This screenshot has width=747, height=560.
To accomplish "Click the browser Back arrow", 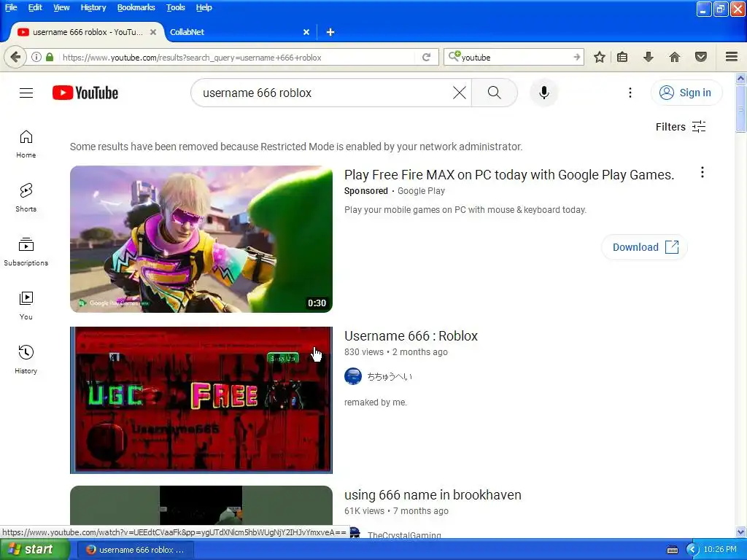I will coord(15,57).
